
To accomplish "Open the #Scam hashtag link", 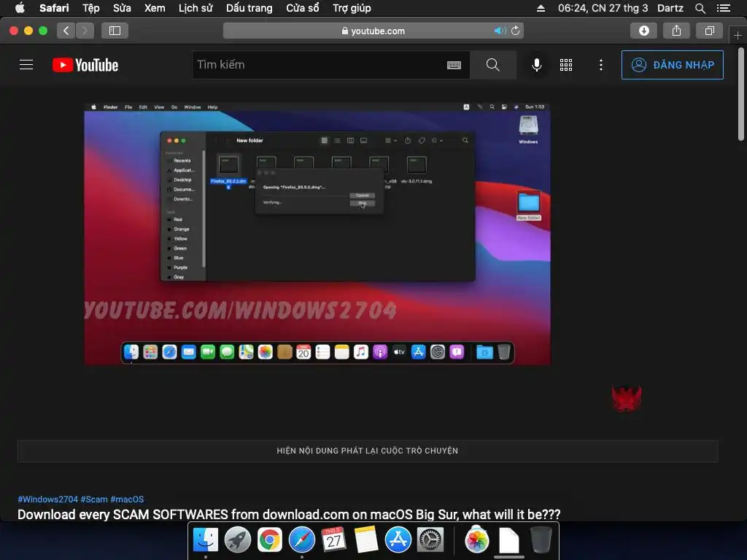I will [94, 499].
